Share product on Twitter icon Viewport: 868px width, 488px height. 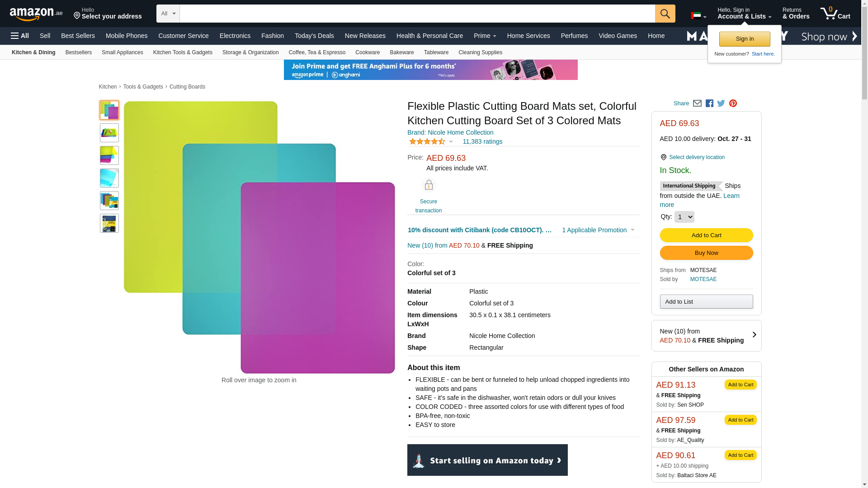click(x=721, y=103)
